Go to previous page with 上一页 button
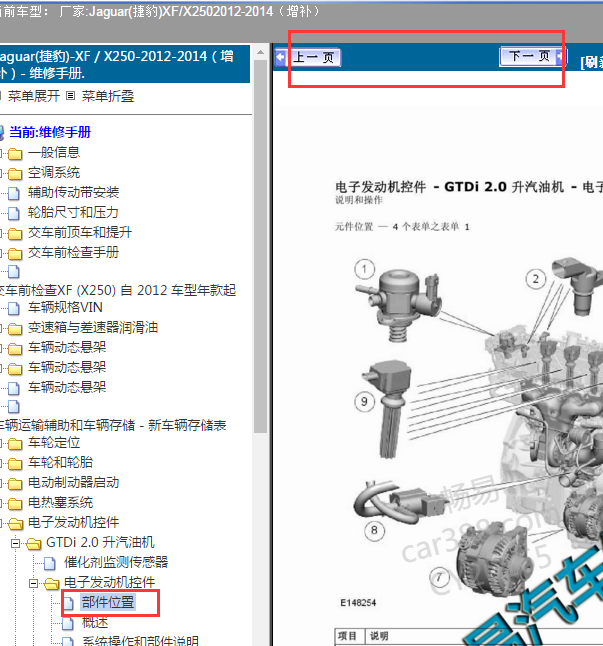Image resolution: width=603 pixels, height=646 pixels. 308,57
